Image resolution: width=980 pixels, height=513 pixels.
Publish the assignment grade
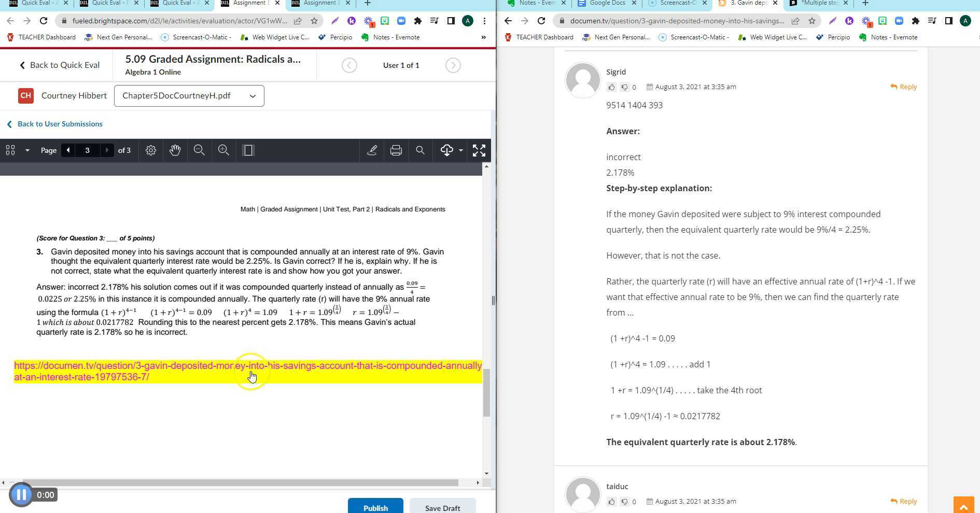[375, 507]
